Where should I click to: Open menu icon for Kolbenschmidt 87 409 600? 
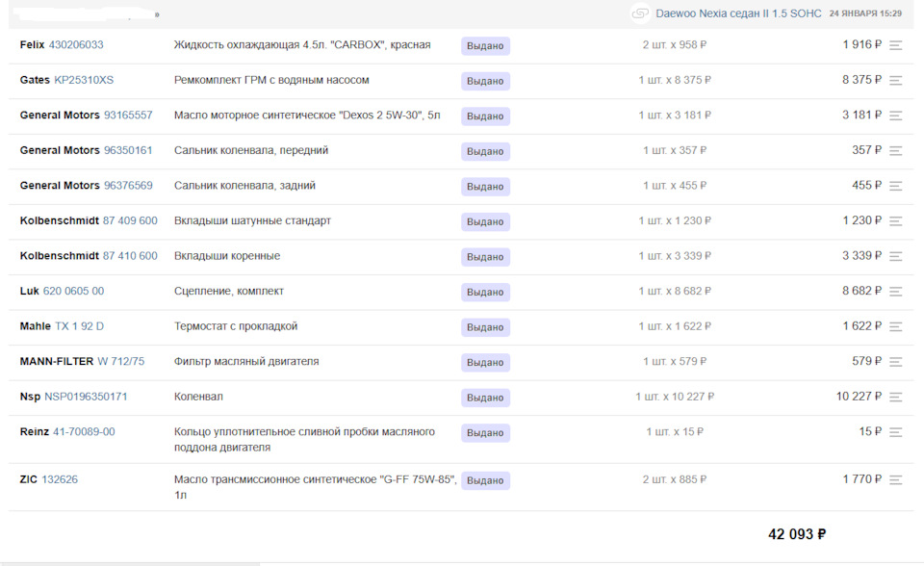click(x=896, y=221)
